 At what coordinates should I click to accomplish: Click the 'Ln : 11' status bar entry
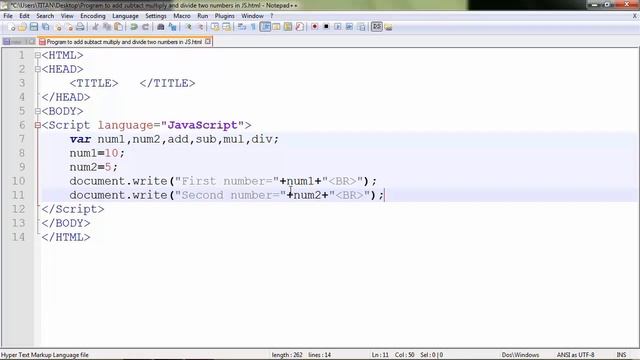tap(380, 355)
